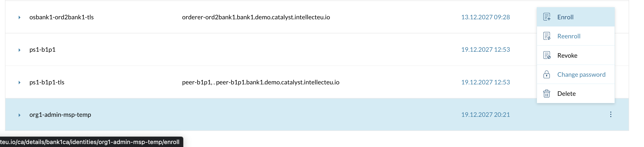Click the icon next to the highlighted Enroll entry

click(x=547, y=17)
